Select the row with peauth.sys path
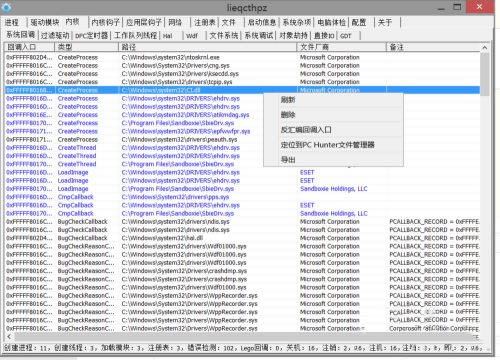Screen dimensions: 500x360 [x=134, y=139]
